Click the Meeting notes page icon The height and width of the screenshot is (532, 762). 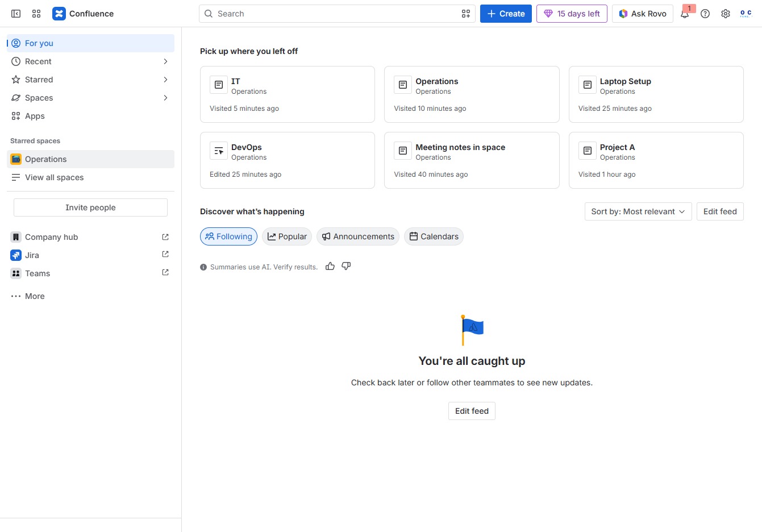click(x=403, y=151)
